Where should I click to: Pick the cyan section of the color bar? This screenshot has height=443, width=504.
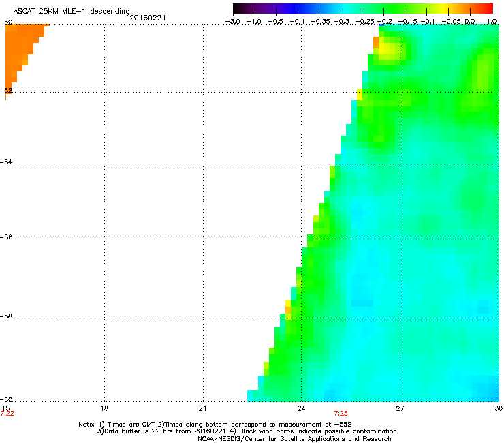point(345,9)
